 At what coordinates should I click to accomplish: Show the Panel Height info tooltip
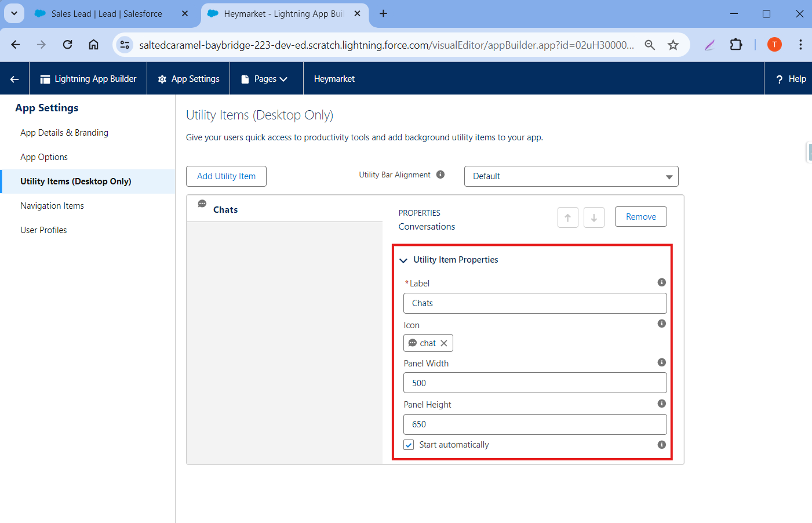(x=662, y=404)
